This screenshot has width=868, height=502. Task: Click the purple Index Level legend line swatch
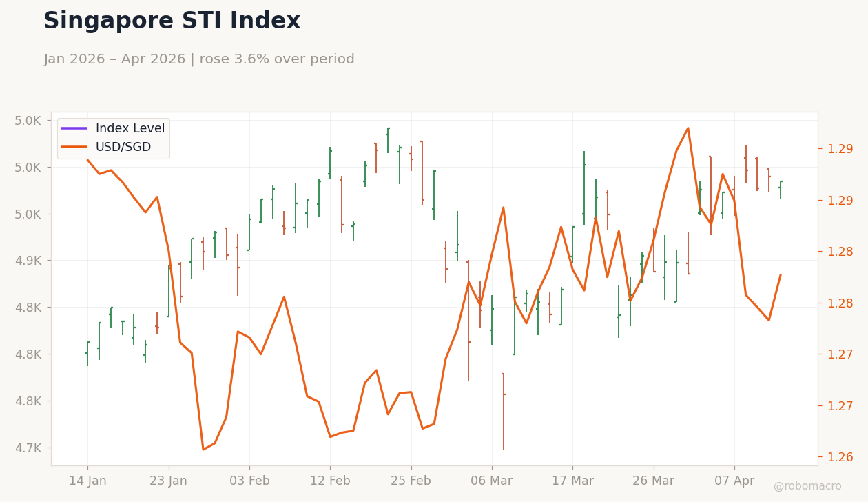click(x=74, y=128)
